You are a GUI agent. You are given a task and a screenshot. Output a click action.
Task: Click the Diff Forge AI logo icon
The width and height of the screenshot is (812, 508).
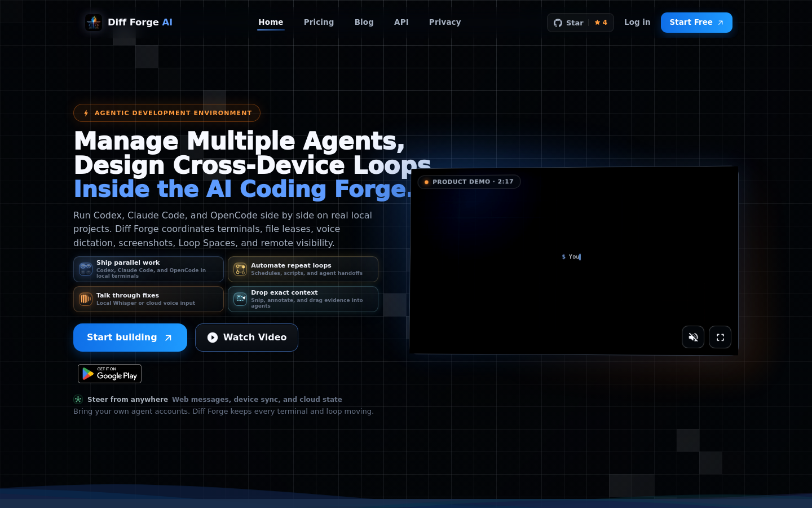click(94, 23)
